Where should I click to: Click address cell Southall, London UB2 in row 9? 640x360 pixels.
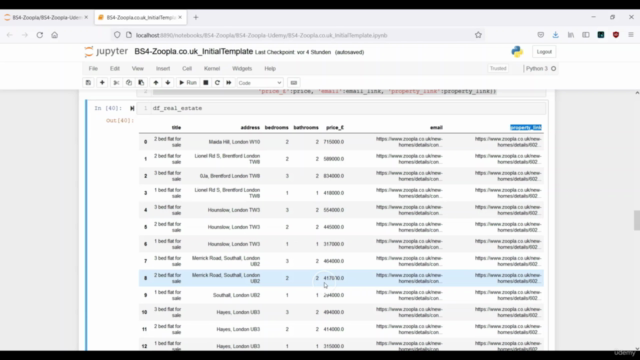click(236, 295)
